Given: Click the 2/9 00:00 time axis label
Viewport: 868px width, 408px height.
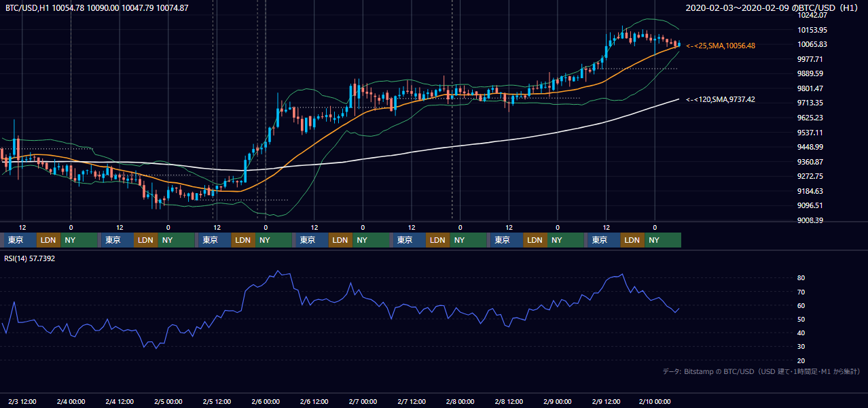Looking at the screenshot, I should pos(558,401).
